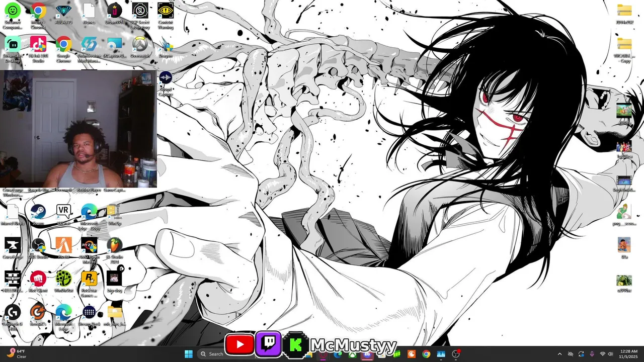
Task: Open Logitech G HUB shortcut
Action: tap(13, 318)
